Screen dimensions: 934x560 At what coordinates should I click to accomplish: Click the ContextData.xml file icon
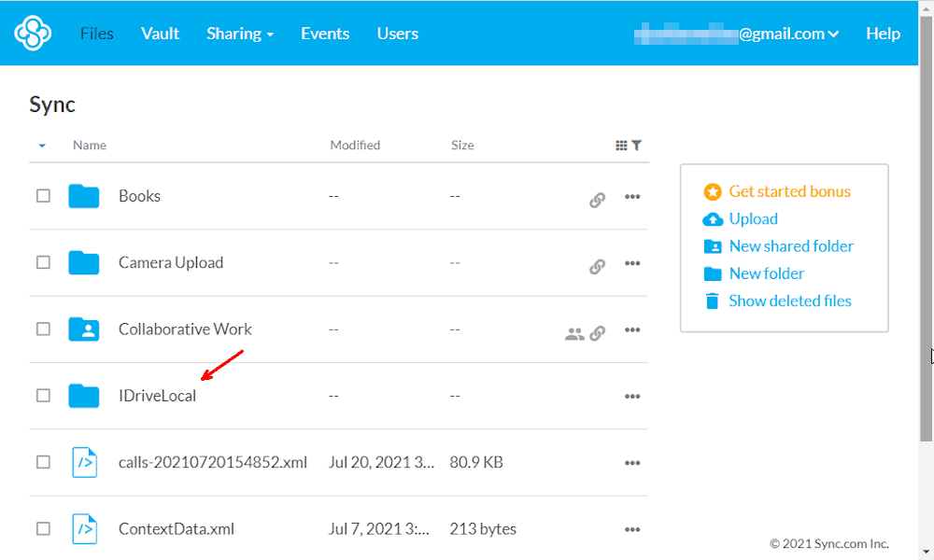85,529
